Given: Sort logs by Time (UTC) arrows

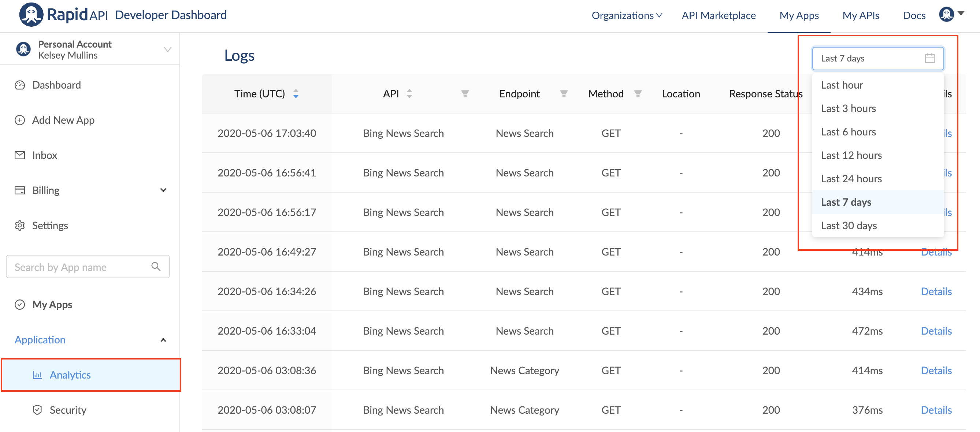Looking at the screenshot, I should pos(296,94).
